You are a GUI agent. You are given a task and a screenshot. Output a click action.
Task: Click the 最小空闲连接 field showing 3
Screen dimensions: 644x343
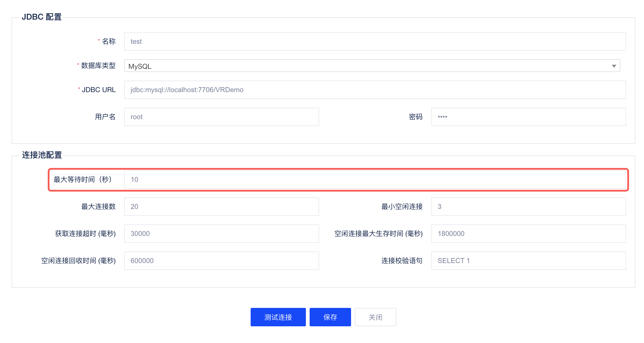coord(528,206)
